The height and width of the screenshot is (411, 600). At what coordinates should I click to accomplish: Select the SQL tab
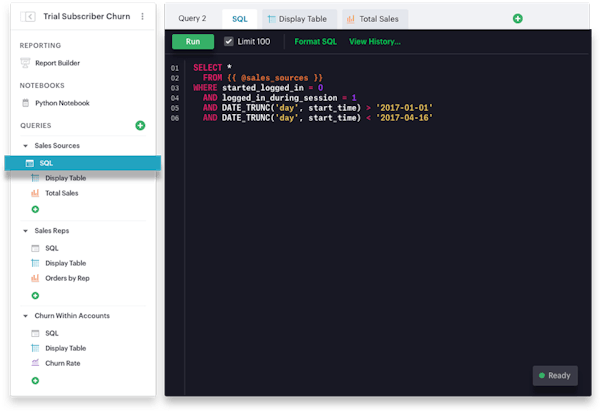(240, 19)
